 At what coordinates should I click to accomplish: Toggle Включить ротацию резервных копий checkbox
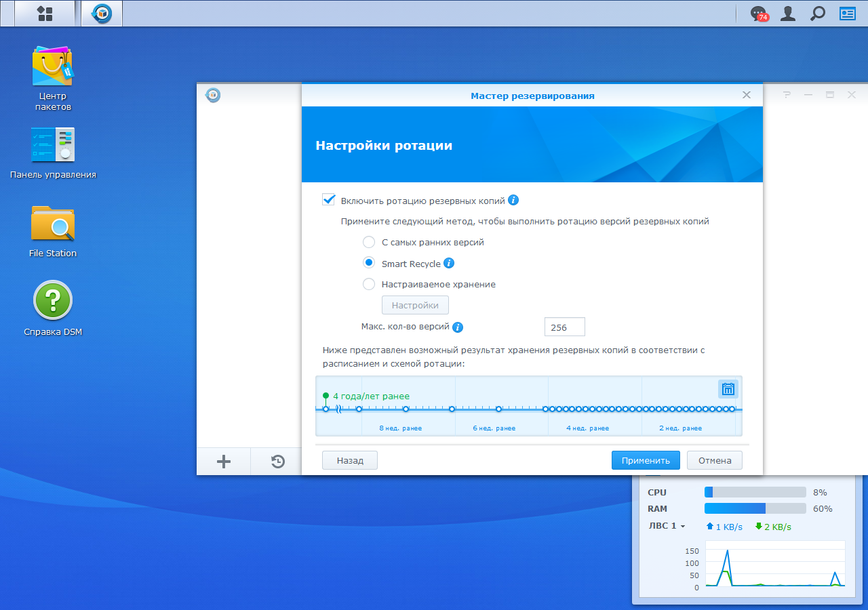pos(329,200)
